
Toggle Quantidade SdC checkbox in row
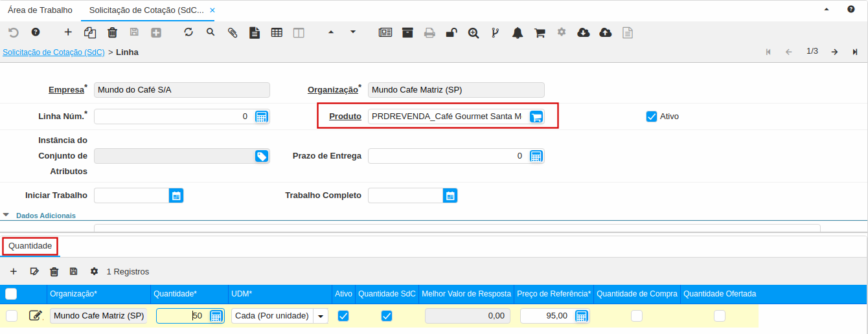tap(387, 316)
